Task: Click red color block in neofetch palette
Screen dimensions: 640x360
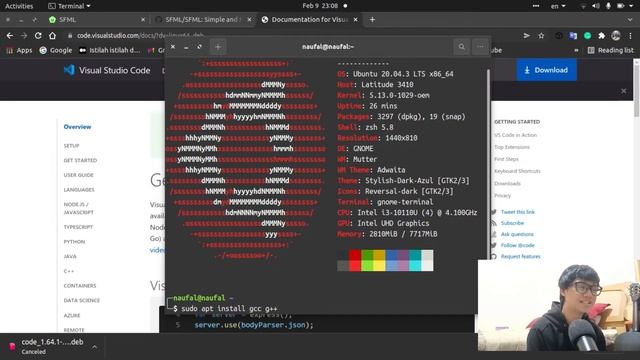Action: click(355, 260)
